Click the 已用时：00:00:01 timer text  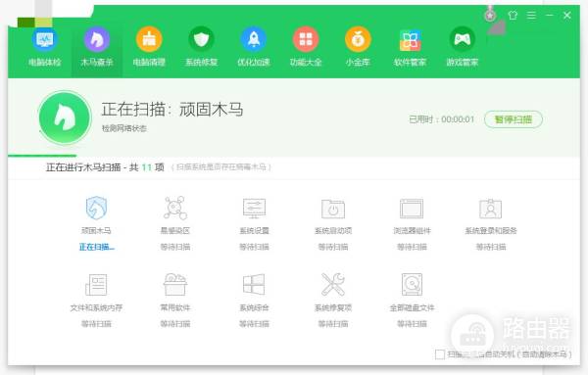441,119
